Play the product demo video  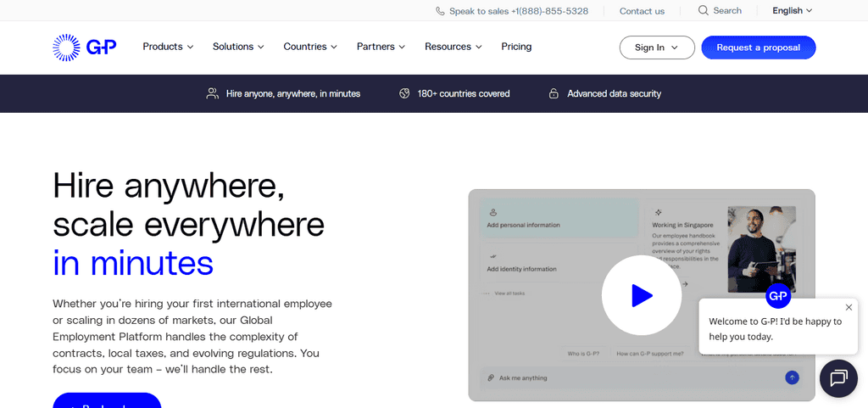pos(642,295)
